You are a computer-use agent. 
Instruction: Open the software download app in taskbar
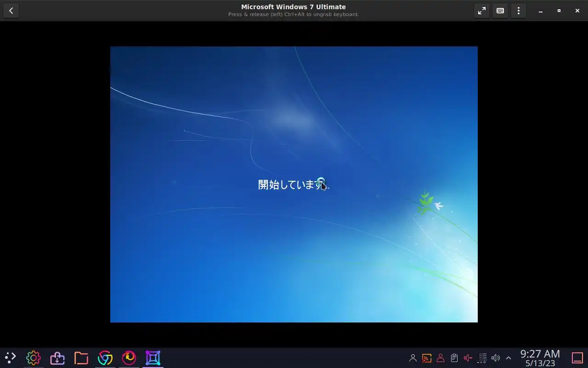coord(57,357)
